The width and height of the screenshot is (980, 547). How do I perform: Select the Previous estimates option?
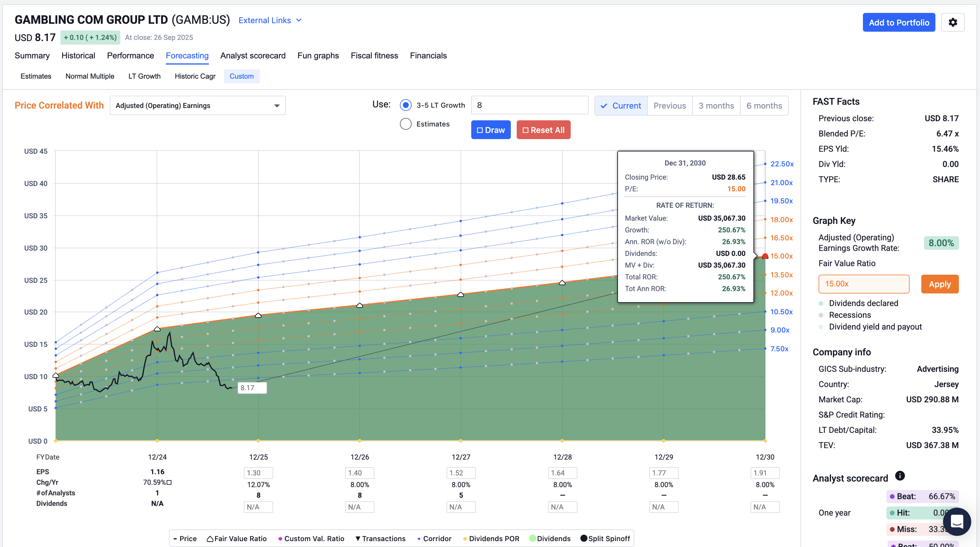click(670, 105)
